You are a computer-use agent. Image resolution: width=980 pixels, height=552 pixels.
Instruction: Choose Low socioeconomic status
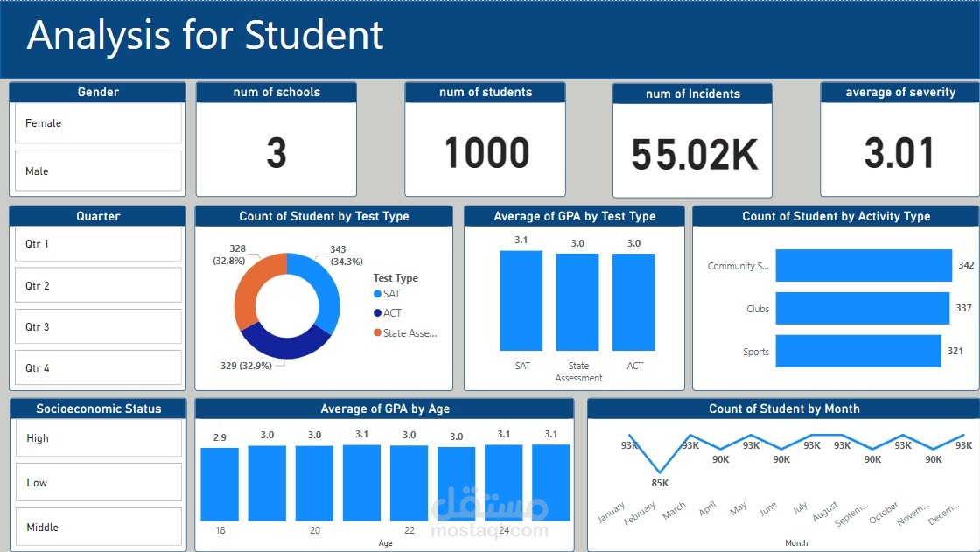[98, 482]
